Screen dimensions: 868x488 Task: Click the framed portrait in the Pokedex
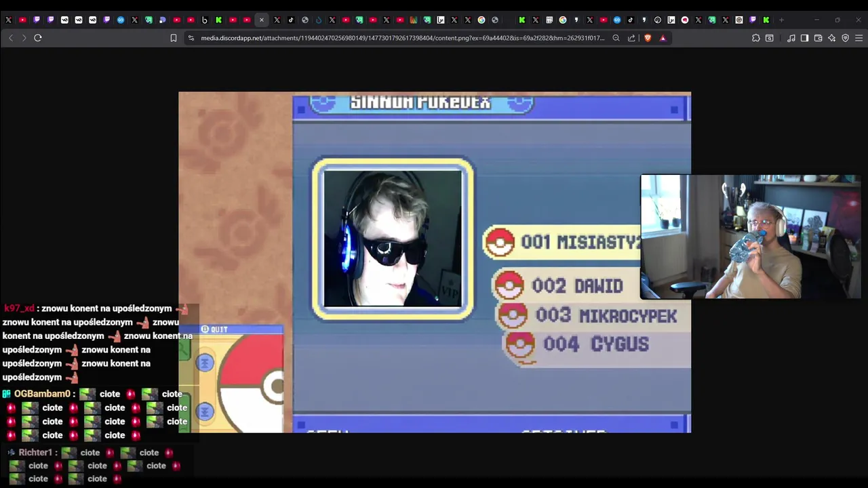pos(393,239)
